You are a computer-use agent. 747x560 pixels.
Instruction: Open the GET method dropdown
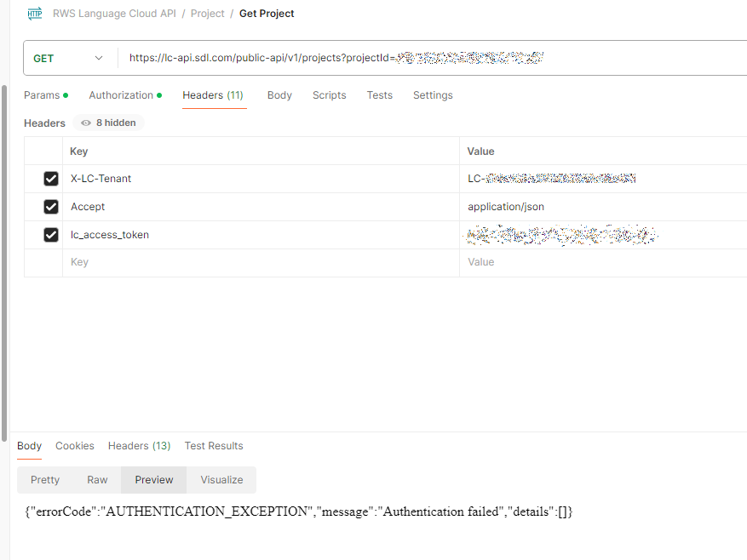click(x=68, y=58)
